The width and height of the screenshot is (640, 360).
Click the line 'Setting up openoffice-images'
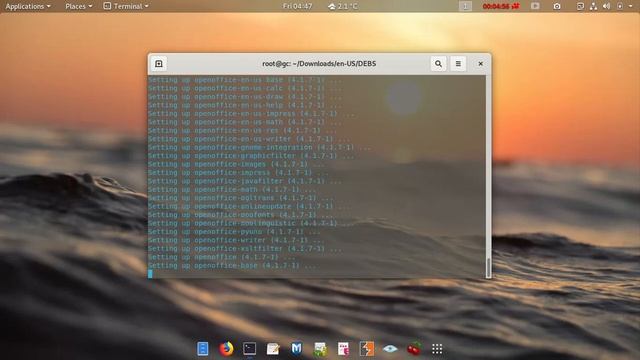click(236, 164)
